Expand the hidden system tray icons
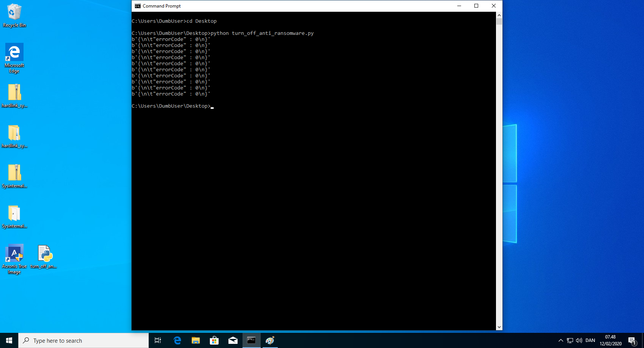644x348 pixels. pos(561,340)
